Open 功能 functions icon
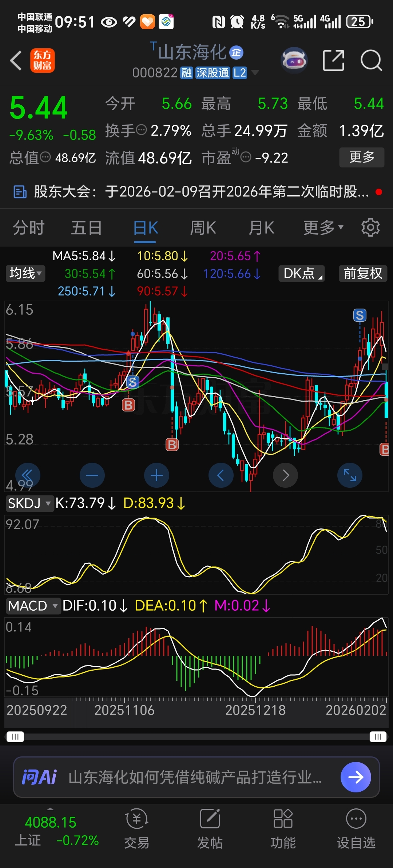This screenshot has height=868, width=393. pos(283,829)
